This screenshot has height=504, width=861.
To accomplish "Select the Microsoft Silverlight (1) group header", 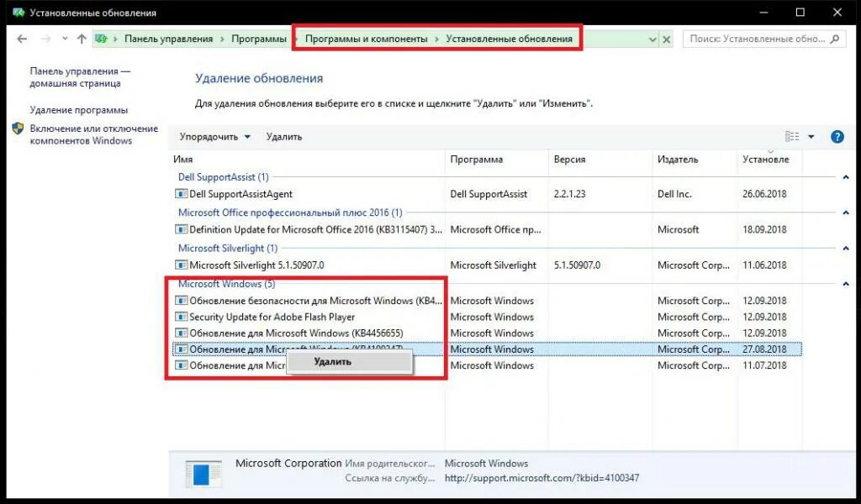I will (x=228, y=249).
